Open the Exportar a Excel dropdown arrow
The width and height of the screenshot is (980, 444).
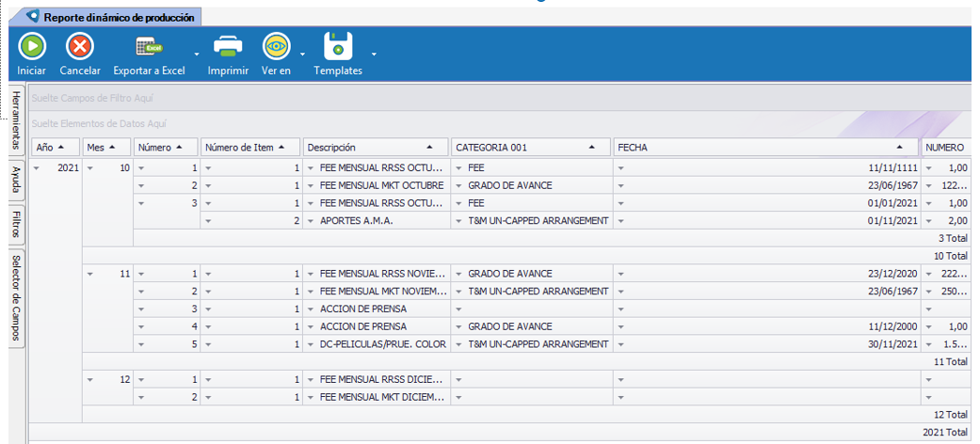click(x=197, y=55)
